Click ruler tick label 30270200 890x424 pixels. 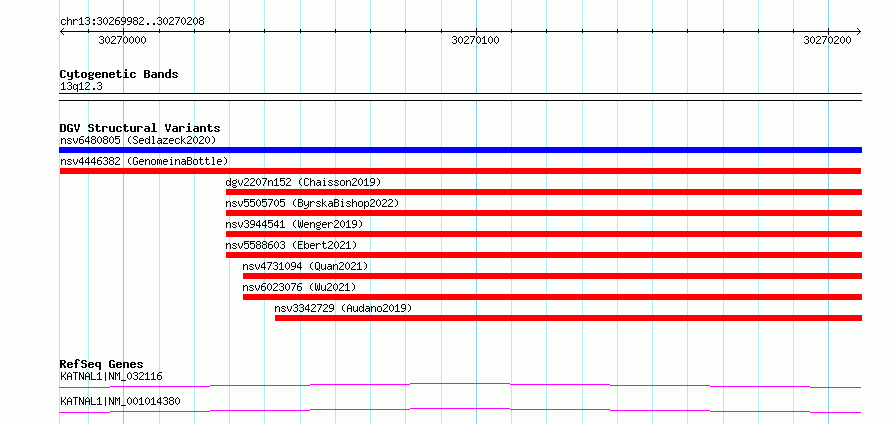click(828, 40)
